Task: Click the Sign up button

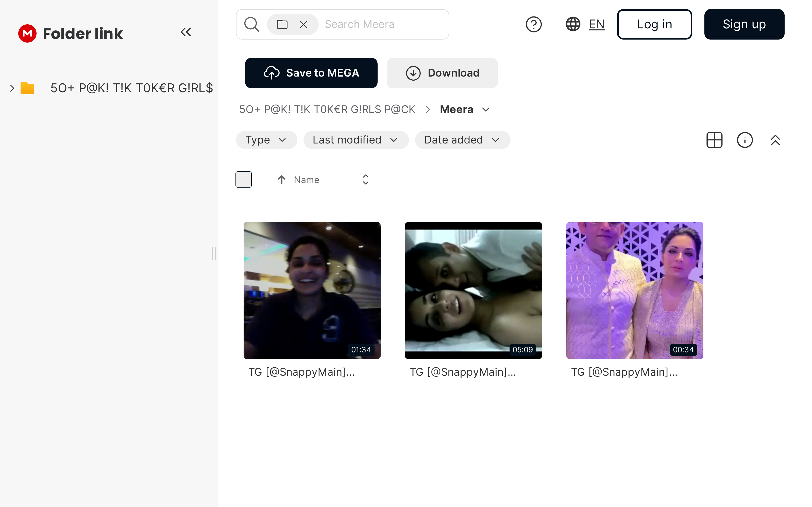Action: click(x=744, y=24)
